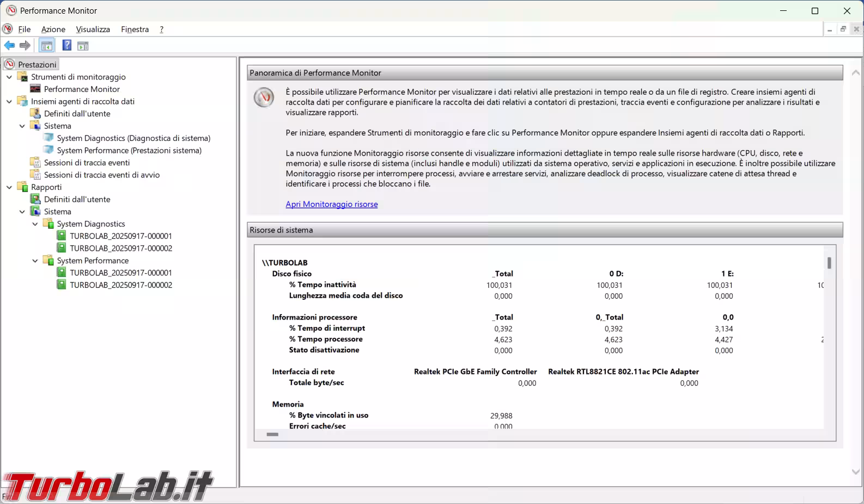864x504 pixels.
Task: Click vertical scrollbar in Risorse di sistema
Action: click(x=829, y=263)
